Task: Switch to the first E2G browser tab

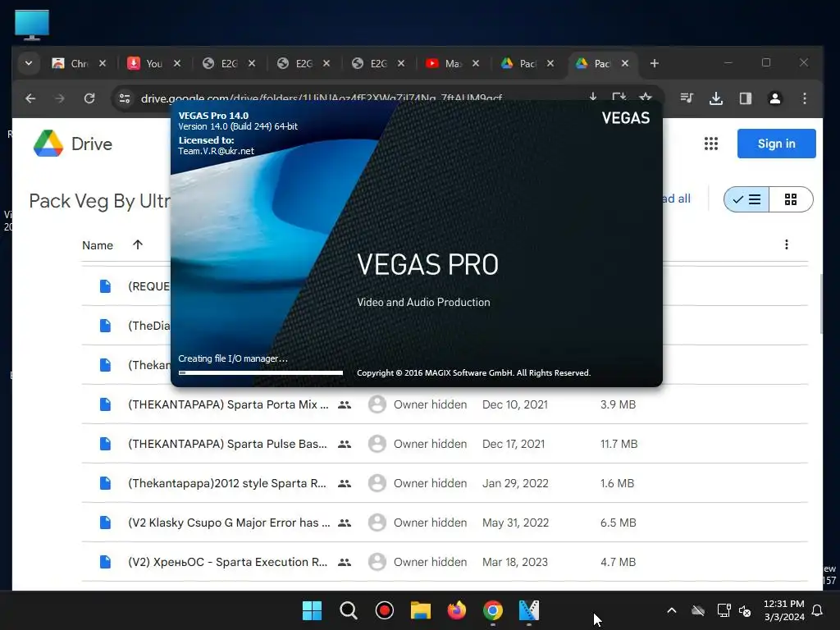Action: pyautogui.click(x=228, y=63)
